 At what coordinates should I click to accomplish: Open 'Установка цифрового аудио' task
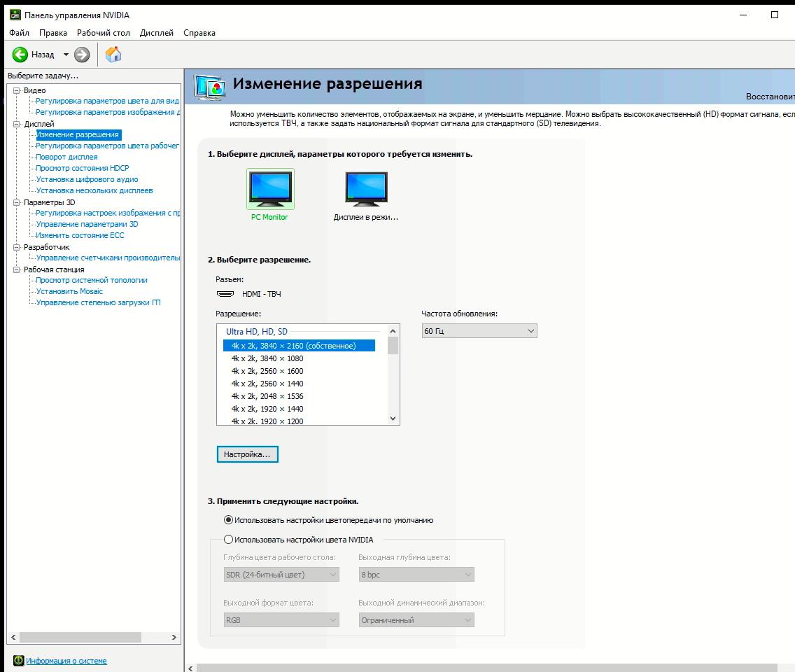click(87, 179)
